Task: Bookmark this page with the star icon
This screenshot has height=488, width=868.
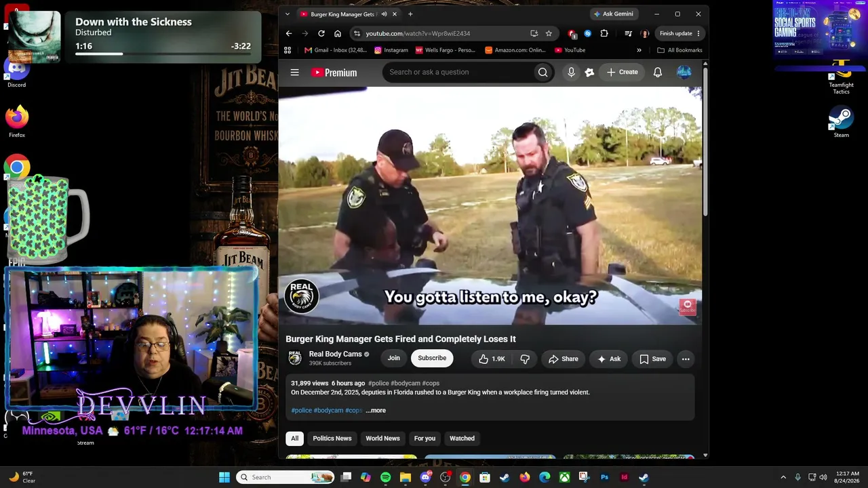Action: point(549,33)
